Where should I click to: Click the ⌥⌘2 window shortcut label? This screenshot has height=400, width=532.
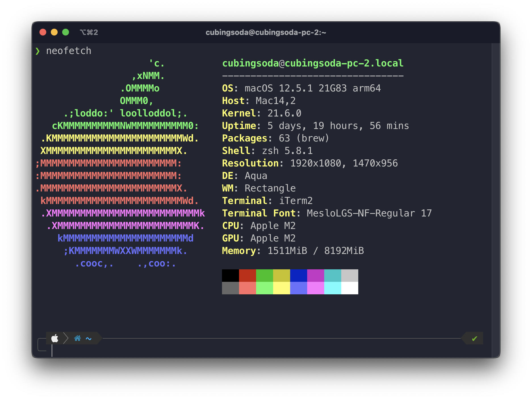(x=89, y=32)
